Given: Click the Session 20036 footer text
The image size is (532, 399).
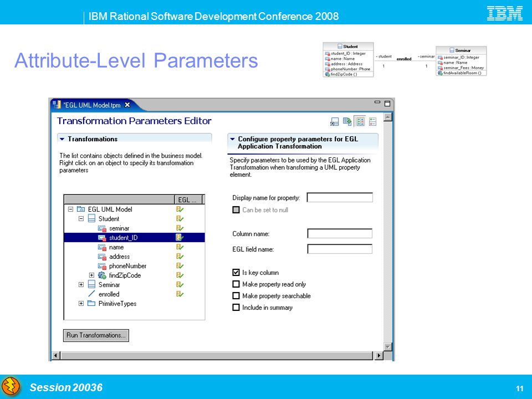Looking at the screenshot, I should 66,387.
